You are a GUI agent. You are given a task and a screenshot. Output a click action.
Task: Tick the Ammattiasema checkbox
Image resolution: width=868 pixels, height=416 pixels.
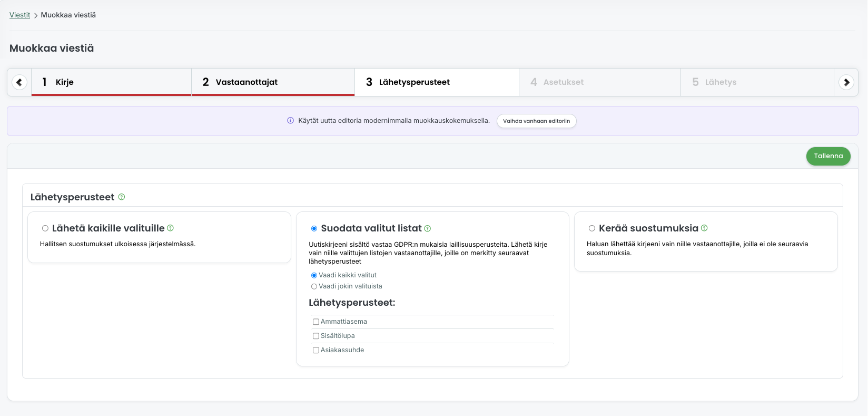[x=316, y=322]
